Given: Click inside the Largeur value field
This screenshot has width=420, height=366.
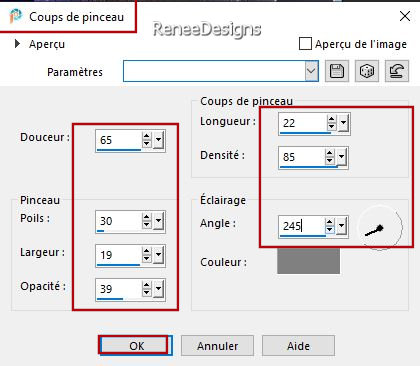Looking at the screenshot, I should [x=118, y=255].
